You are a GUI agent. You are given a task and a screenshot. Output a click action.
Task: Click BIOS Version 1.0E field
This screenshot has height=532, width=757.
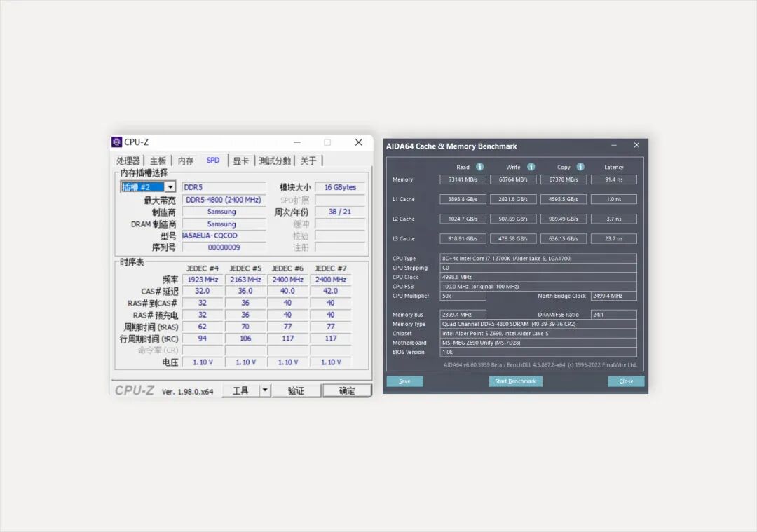pyautogui.click(x=538, y=352)
